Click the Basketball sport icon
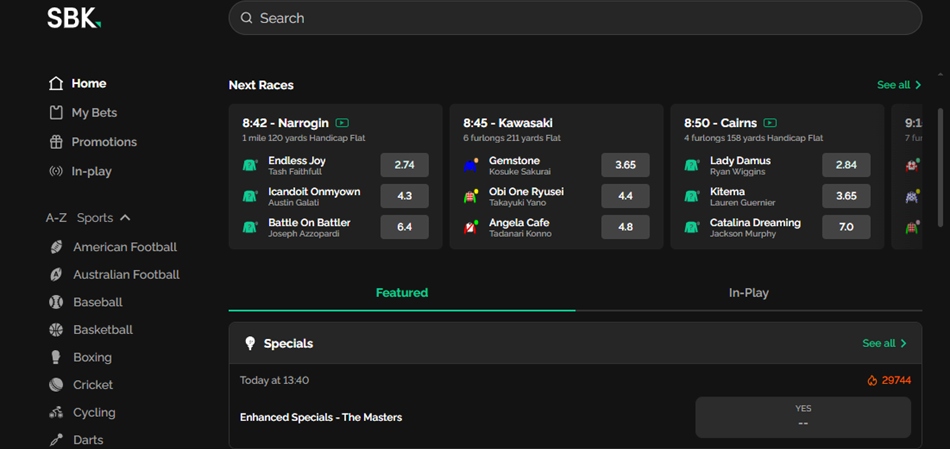Image resolution: width=950 pixels, height=449 pixels. pyautogui.click(x=56, y=330)
